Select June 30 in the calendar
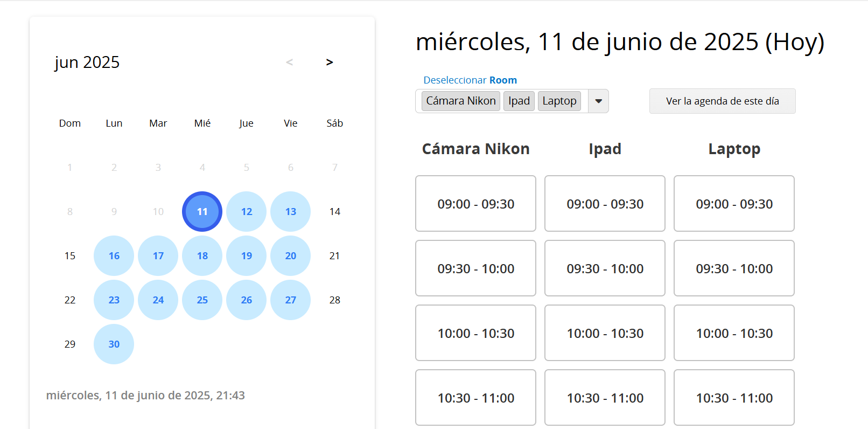The height and width of the screenshot is (429, 868). 114,344
